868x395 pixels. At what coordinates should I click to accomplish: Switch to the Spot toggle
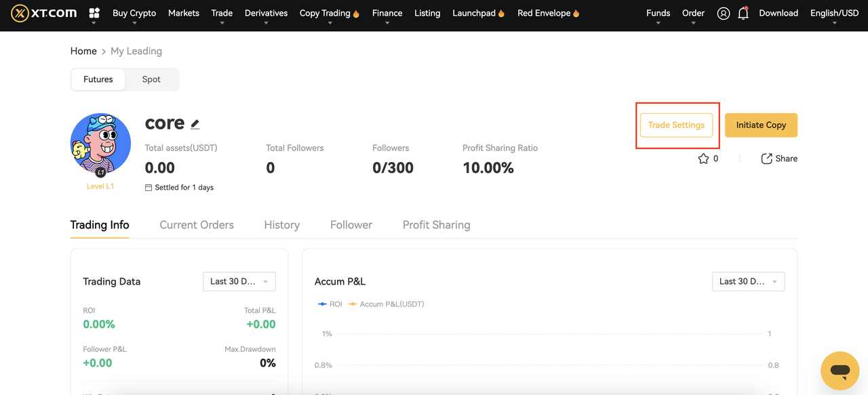[151, 79]
